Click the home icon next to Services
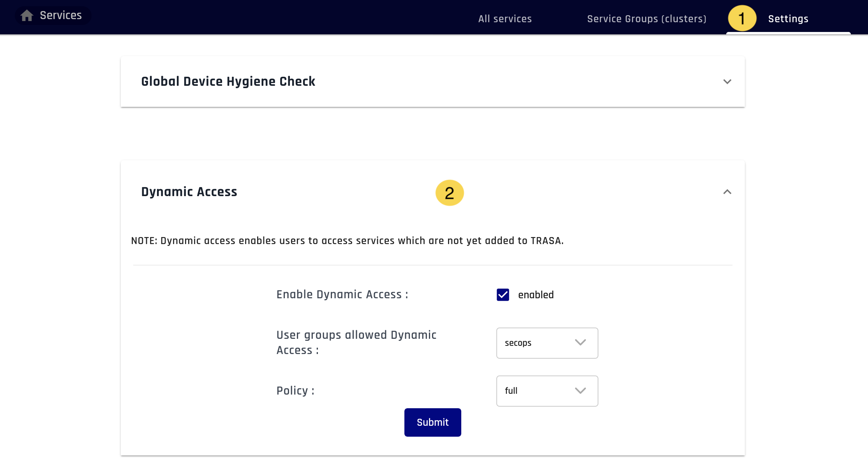 (26, 15)
